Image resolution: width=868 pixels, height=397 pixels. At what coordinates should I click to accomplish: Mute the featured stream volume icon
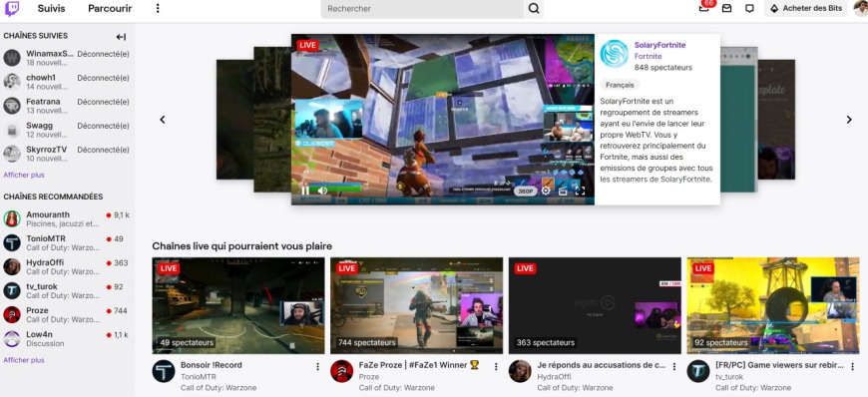coord(322,191)
